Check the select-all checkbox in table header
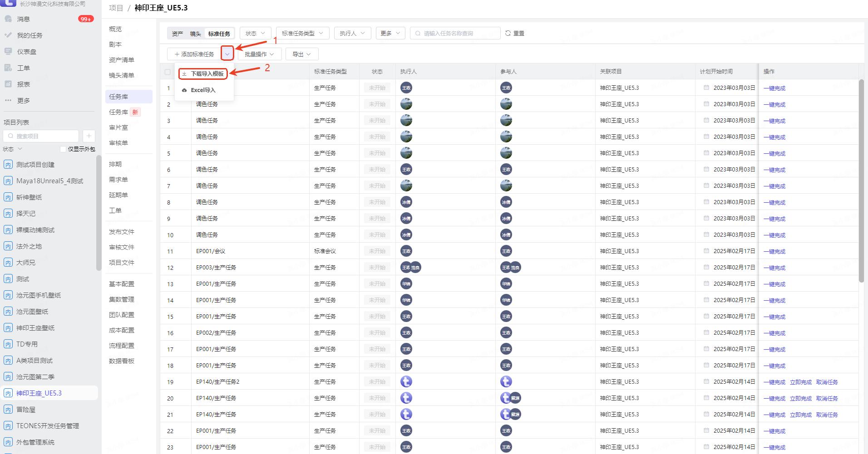Viewport: 868px width, 454px height. (168, 72)
